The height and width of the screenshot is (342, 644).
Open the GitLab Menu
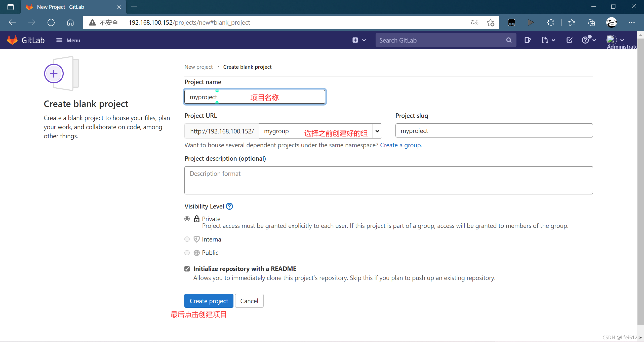tap(68, 40)
